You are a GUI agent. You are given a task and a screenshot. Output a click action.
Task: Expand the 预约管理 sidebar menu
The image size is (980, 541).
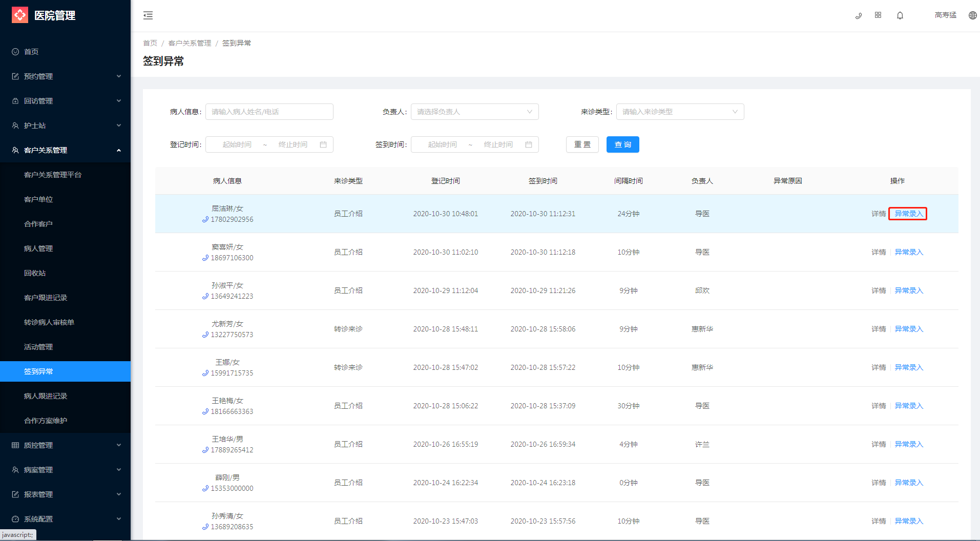[x=65, y=76]
